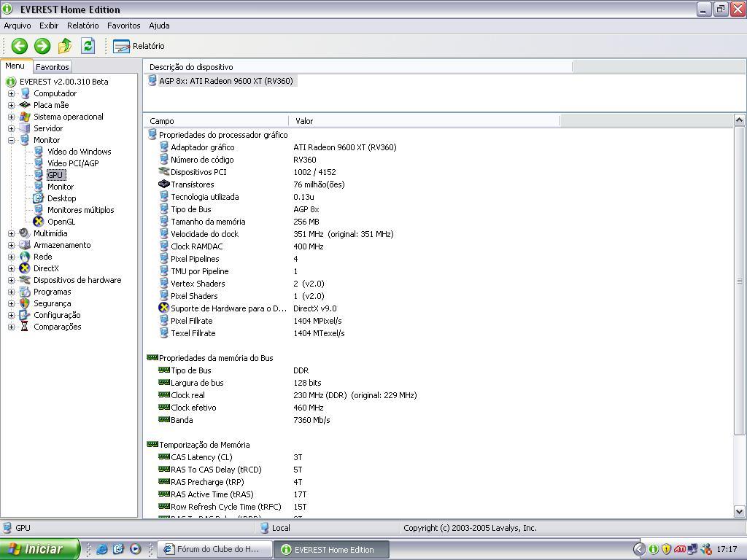The width and height of the screenshot is (747, 560).
Task: Click the Placa mãe motherboard icon
Action: 25,105
